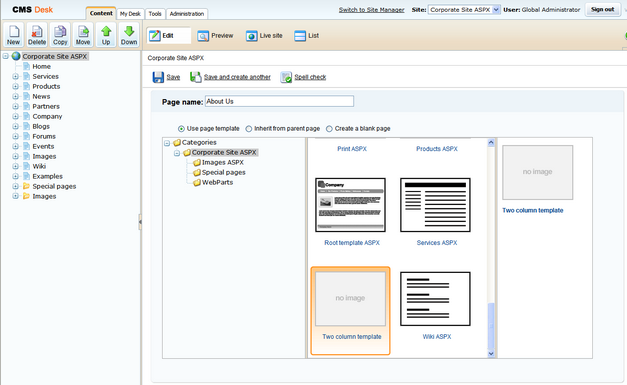This screenshot has width=627, height=385.
Task: Select Inherit from parent page option
Action: [x=249, y=129]
